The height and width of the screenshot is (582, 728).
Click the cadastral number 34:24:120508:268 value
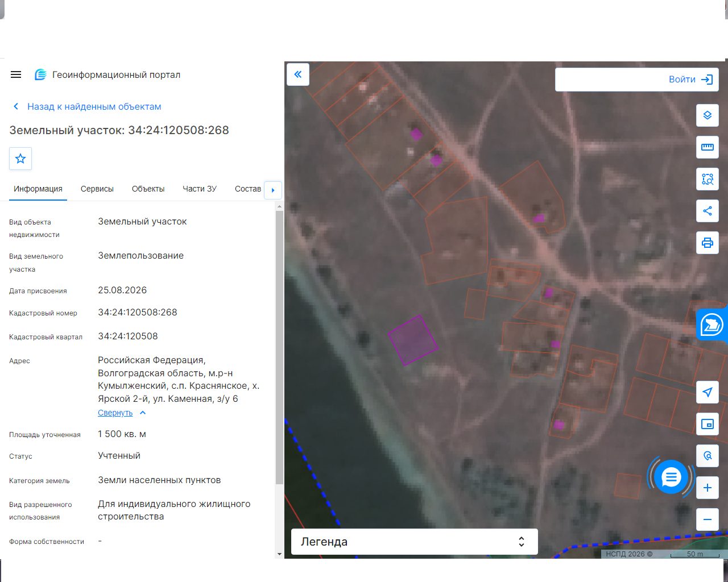138,313
